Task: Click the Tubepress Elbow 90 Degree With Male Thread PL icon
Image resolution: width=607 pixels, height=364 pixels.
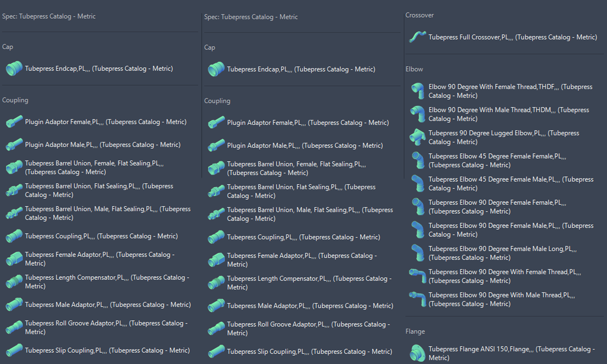Action: coord(417,299)
